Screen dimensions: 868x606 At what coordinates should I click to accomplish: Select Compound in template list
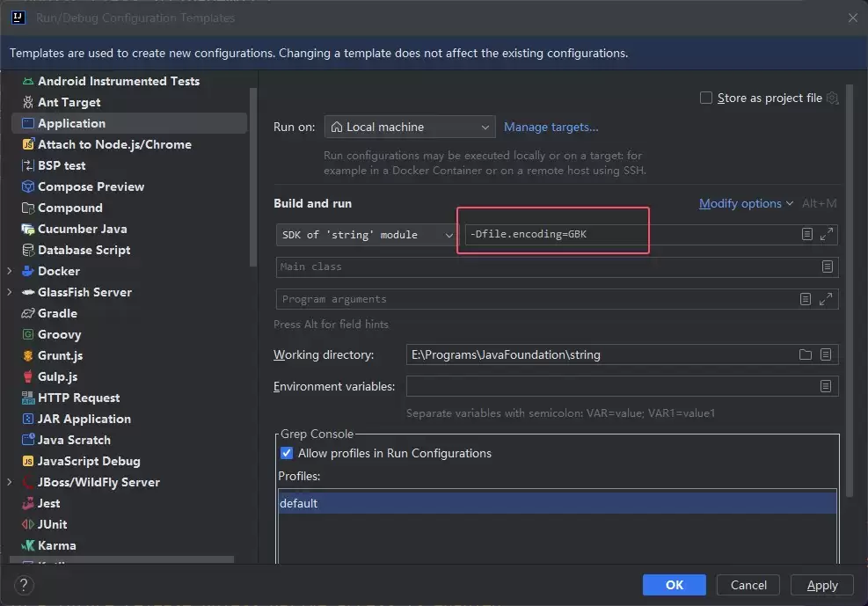coord(69,208)
